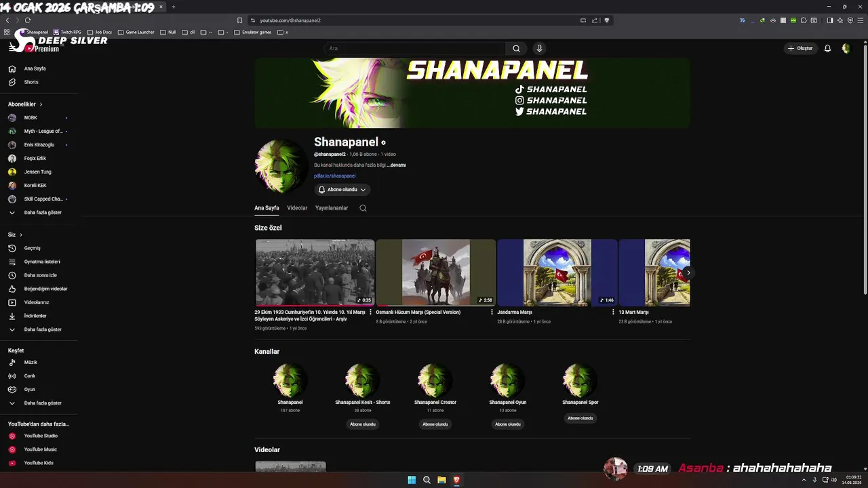The width and height of the screenshot is (868, 488).
Task: Search within the Shanapanel channel
Action: [363, 208]
